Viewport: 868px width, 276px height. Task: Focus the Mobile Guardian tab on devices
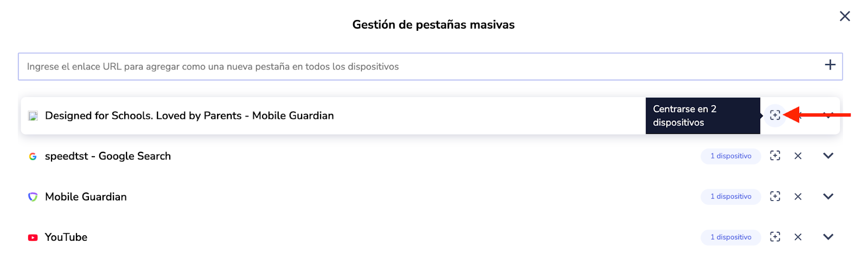(775, 196)
